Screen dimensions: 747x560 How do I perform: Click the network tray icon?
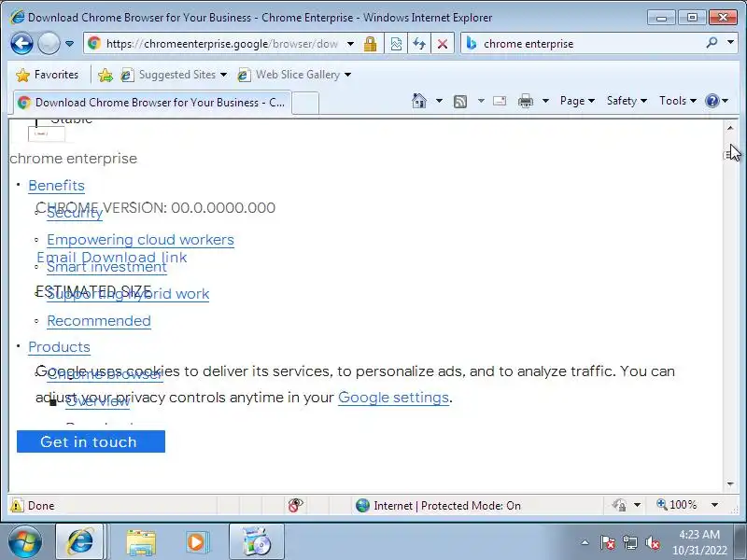tap(629, 542)
